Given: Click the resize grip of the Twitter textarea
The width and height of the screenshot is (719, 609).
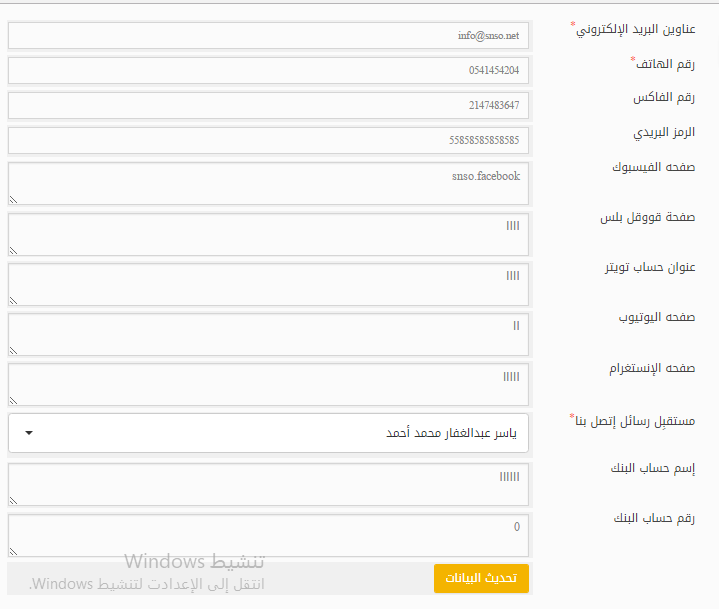Looking at the screenshot, I should (x=13, y=301).
